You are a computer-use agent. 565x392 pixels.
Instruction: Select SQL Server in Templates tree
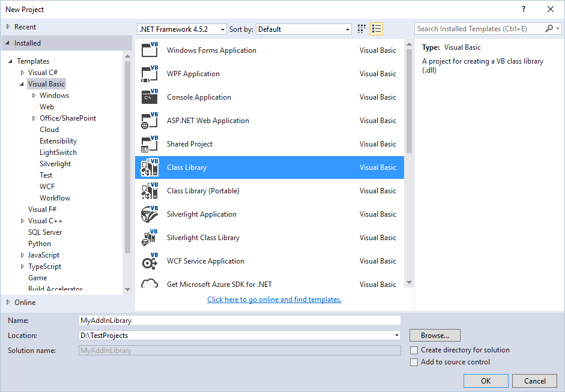45,232
